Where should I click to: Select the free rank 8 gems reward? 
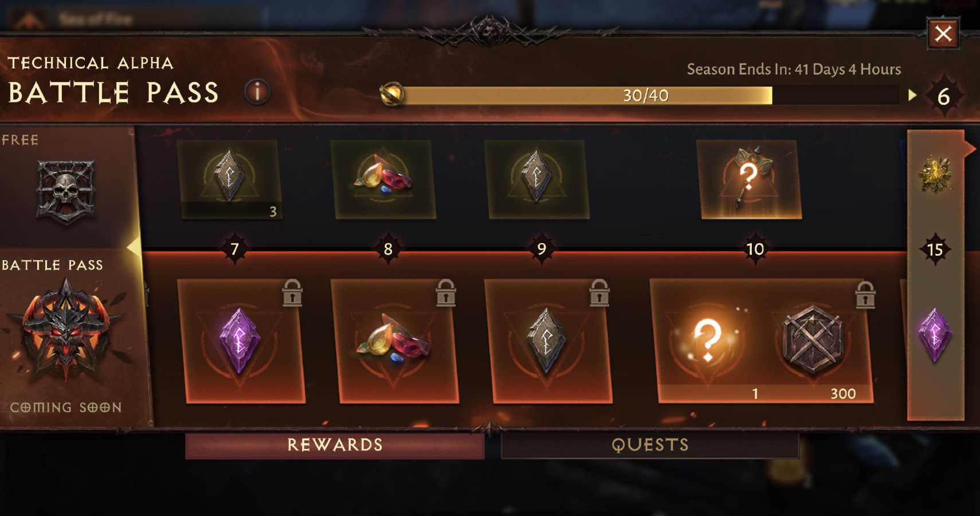383,179
